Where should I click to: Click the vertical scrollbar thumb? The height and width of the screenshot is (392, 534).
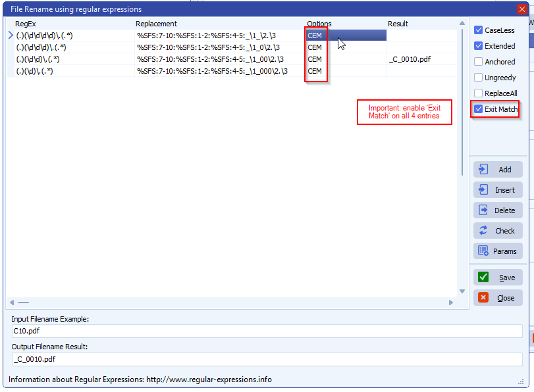462,102
